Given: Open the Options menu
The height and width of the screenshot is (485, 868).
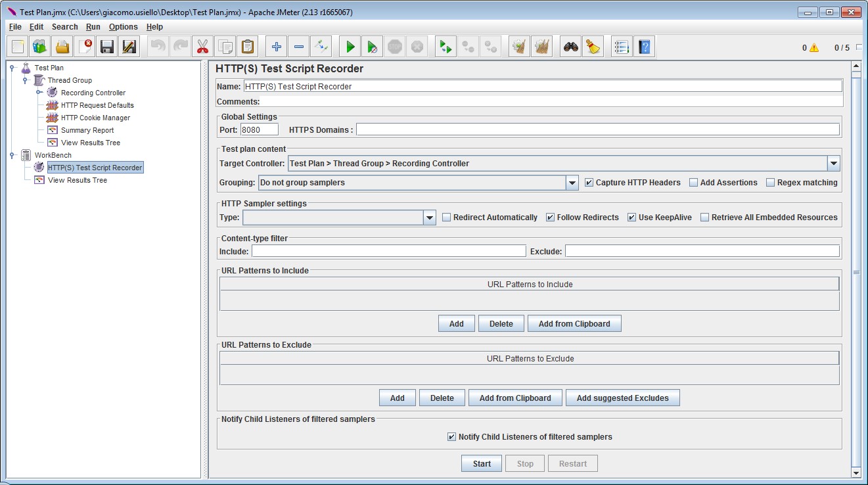Looking at the screenshot, I should click(124, 27).
